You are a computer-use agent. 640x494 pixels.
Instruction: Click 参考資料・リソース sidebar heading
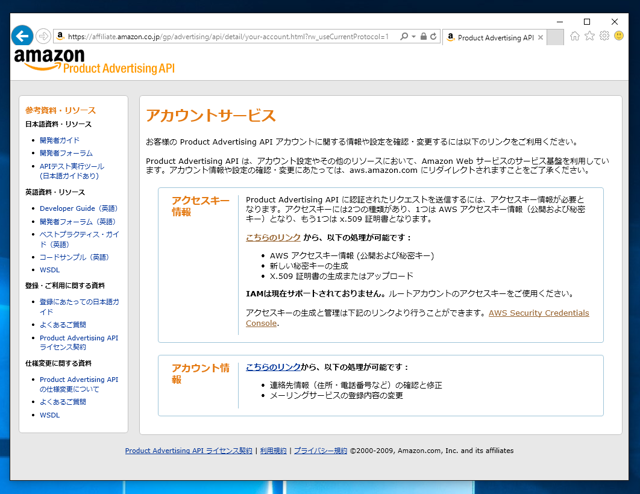pos(60,110)
